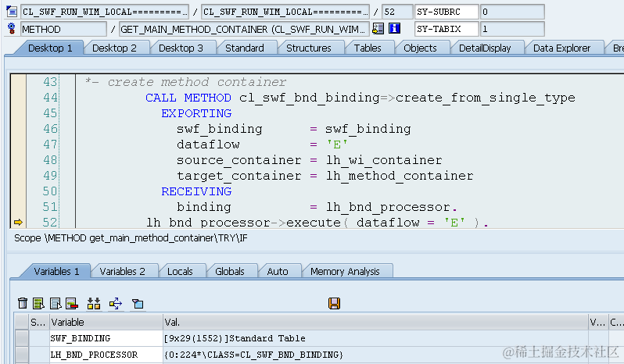Click the V... column header
Screen dimensions: 624x364
[x=597, y=323]
